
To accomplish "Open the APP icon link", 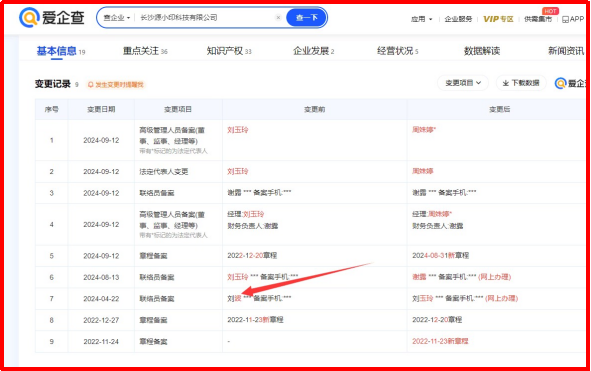I will pyautogui.click(x=565, y=19).
